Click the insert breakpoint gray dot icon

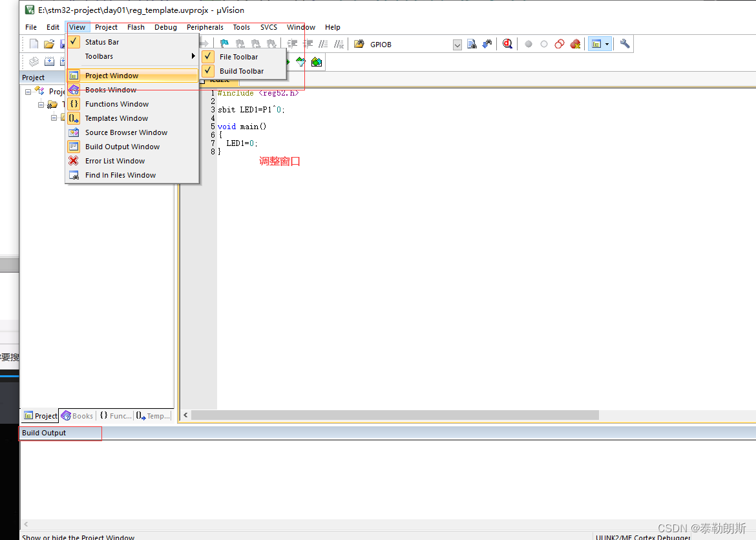(529, 45)
